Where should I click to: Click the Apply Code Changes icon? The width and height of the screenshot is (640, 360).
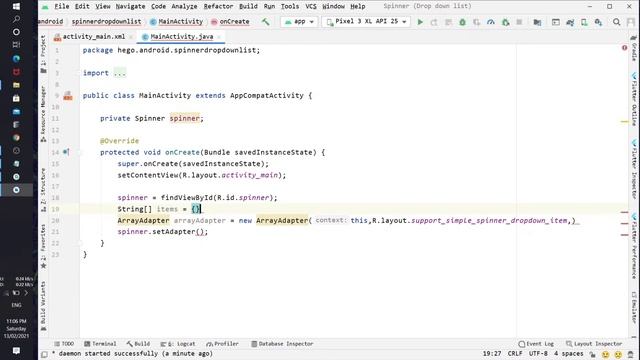(x=448, y=22)
